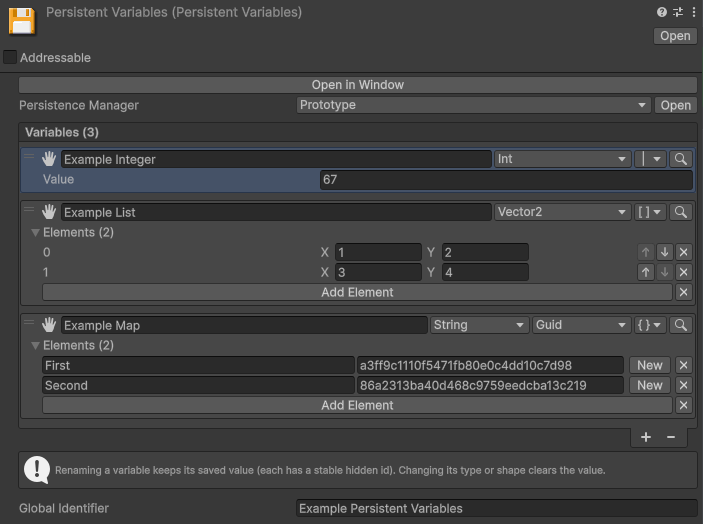703x524 pixels.
Task: Generate a New Guid for First
Action: 650,365
